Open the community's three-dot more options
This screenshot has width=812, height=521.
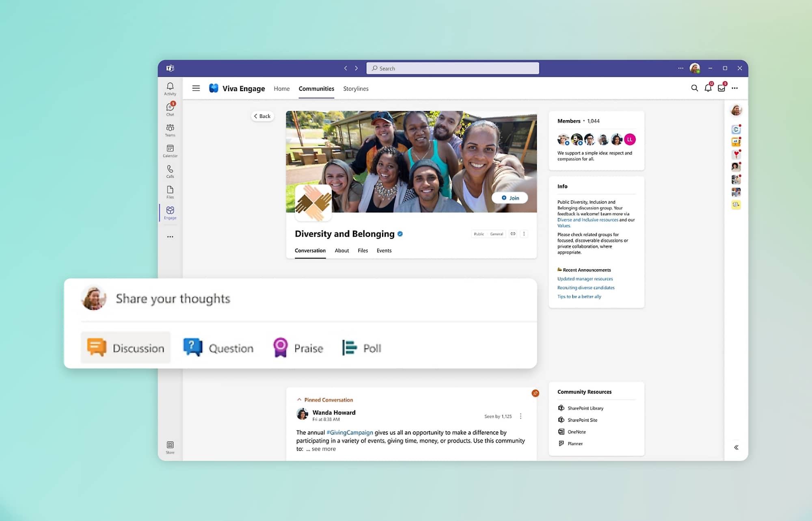click(524, 234)
